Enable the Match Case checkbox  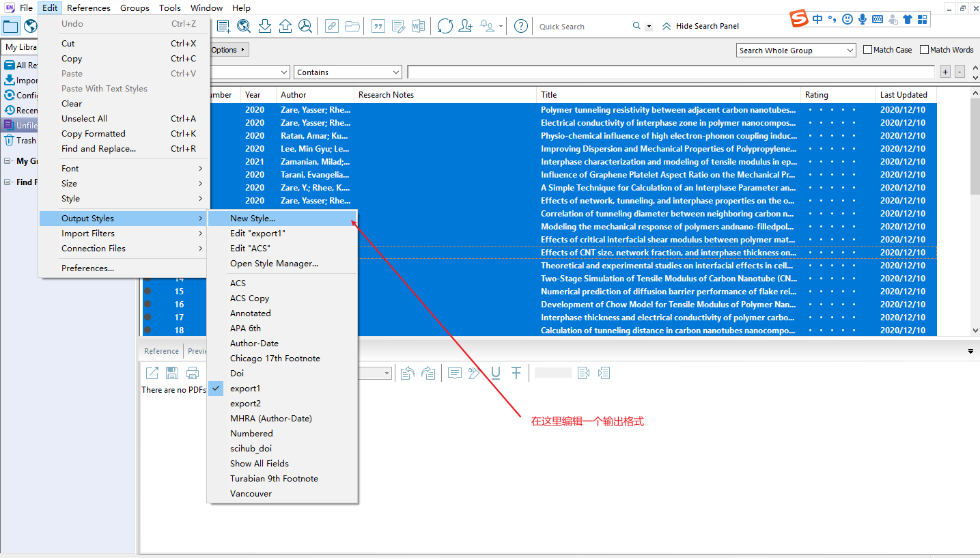pos(868,50)
